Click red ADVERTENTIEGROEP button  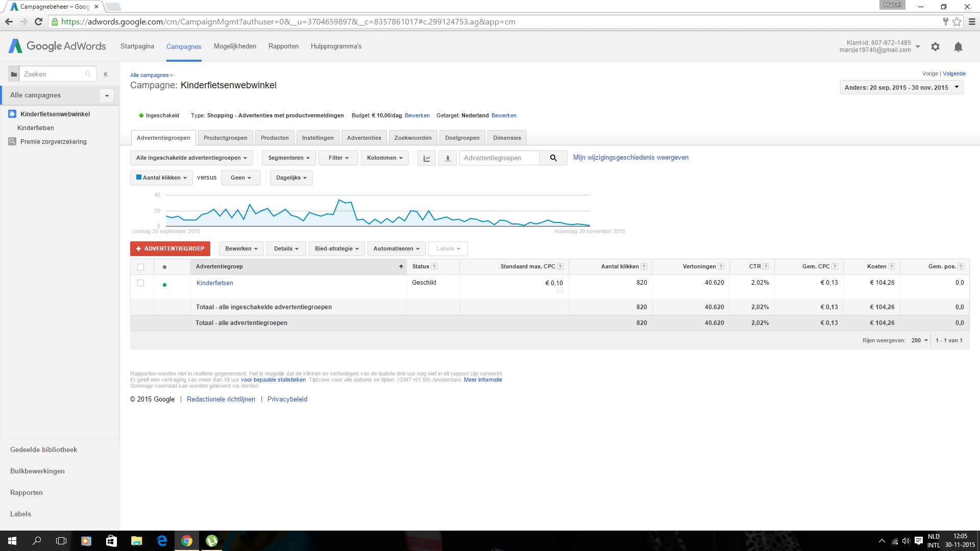[170, 248]
